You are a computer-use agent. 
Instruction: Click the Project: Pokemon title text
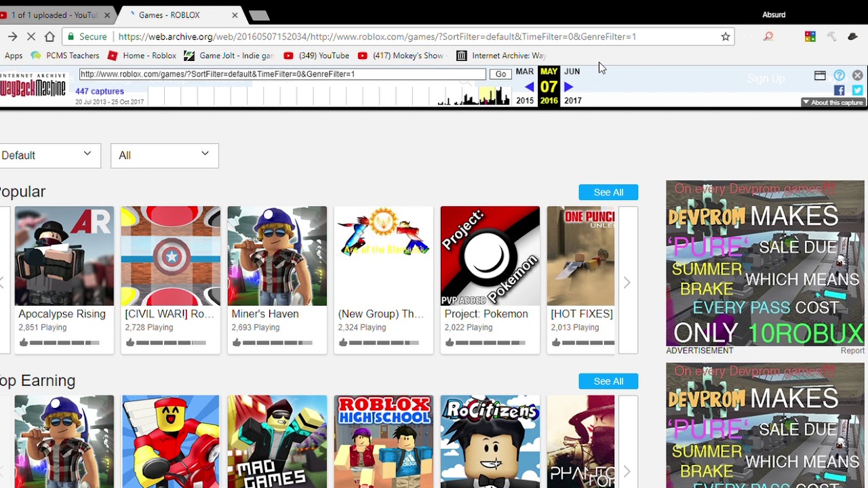click(486, 314)
